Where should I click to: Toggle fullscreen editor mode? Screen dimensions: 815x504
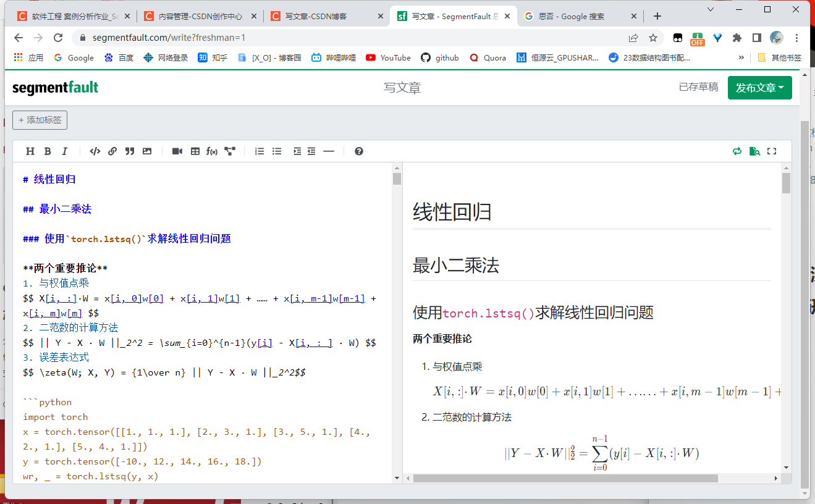pos(772,151)
